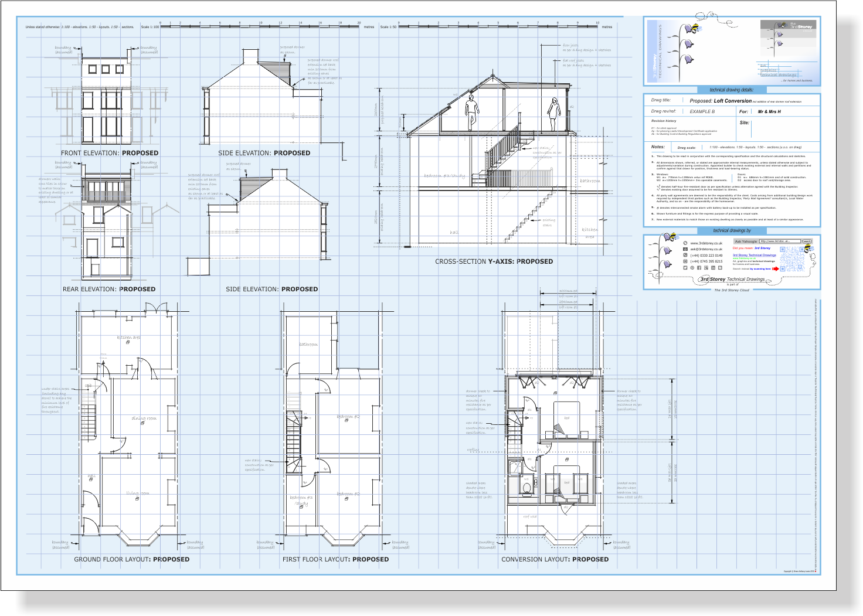
Task: Click the 'living room' label
Action: pos(138,494)
